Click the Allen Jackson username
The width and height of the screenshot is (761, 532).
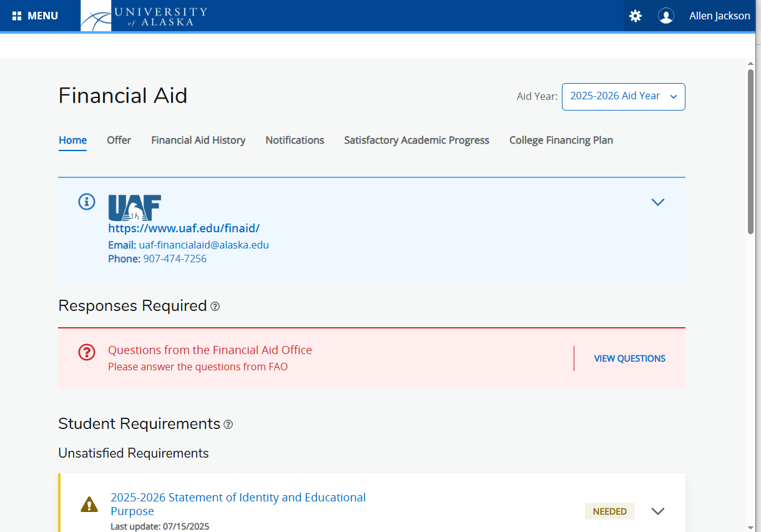pos(720,16)
